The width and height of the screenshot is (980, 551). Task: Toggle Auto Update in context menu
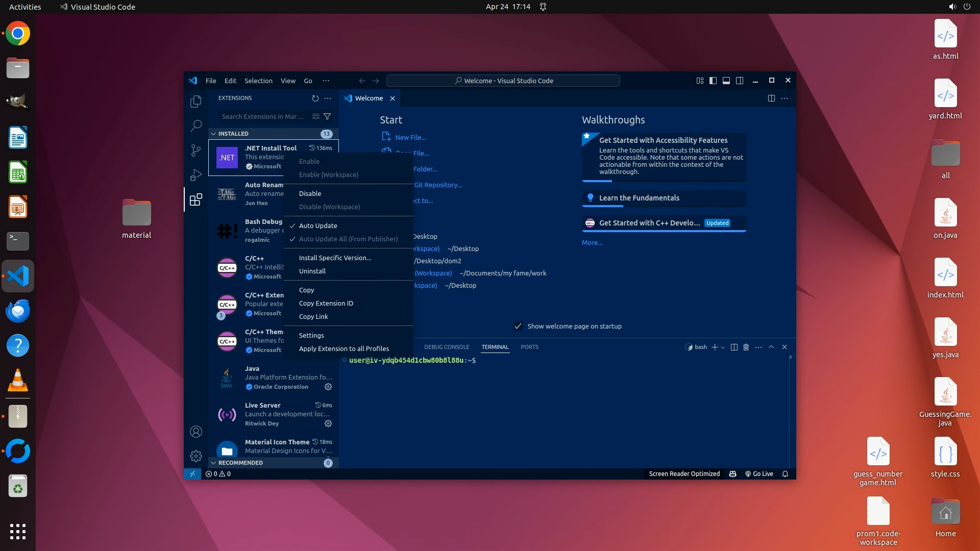[x=318, y=226]
